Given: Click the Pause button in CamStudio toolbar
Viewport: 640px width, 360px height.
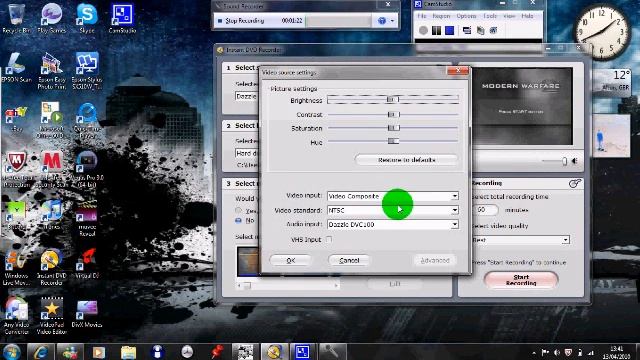Looking at the screenshot, I should pyautogui.click(x=436, y=30).
